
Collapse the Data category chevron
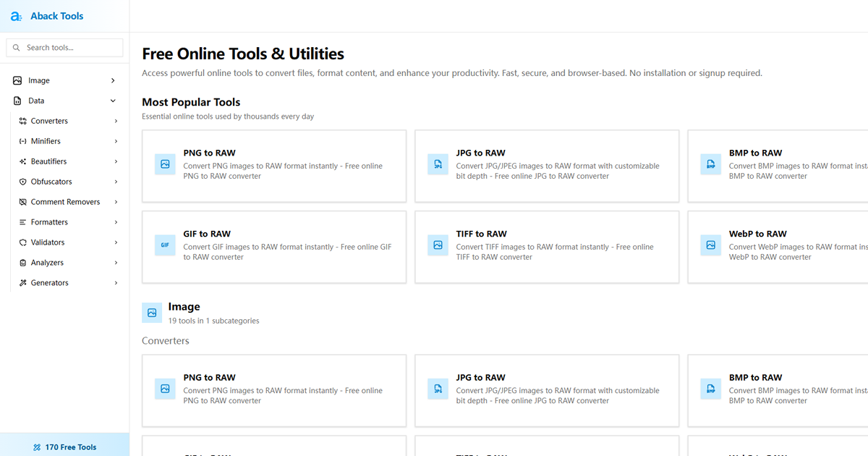pyautogui.click(x=113, y=100)
